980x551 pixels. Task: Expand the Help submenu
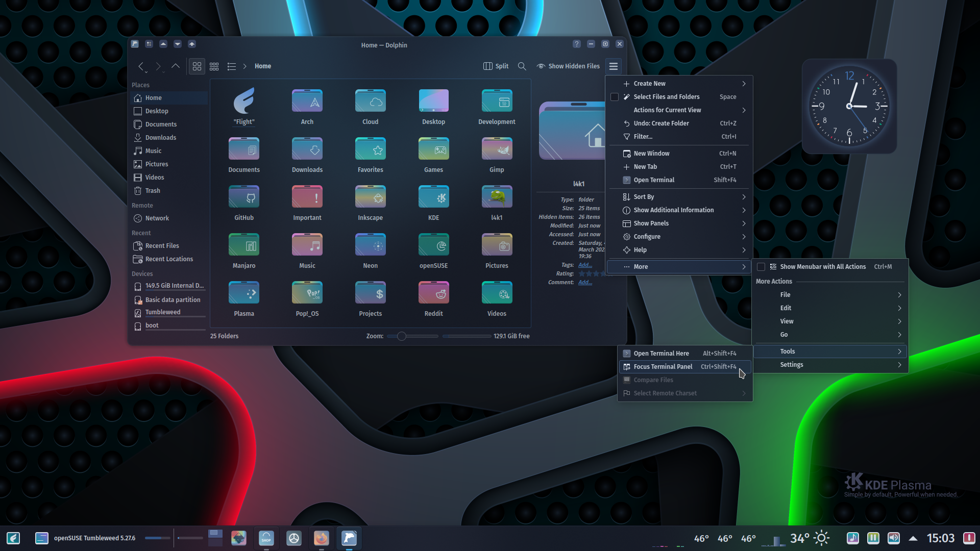click(x=679, y=250)
